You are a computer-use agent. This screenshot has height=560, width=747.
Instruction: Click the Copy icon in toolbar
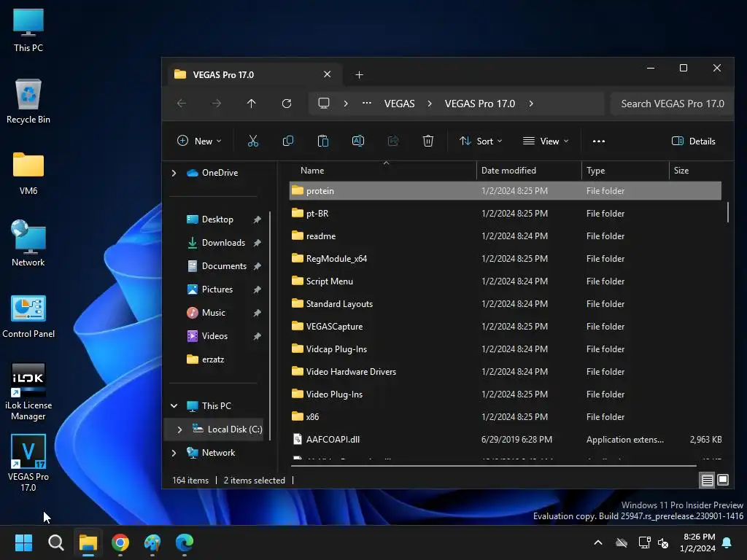(287, 141)
